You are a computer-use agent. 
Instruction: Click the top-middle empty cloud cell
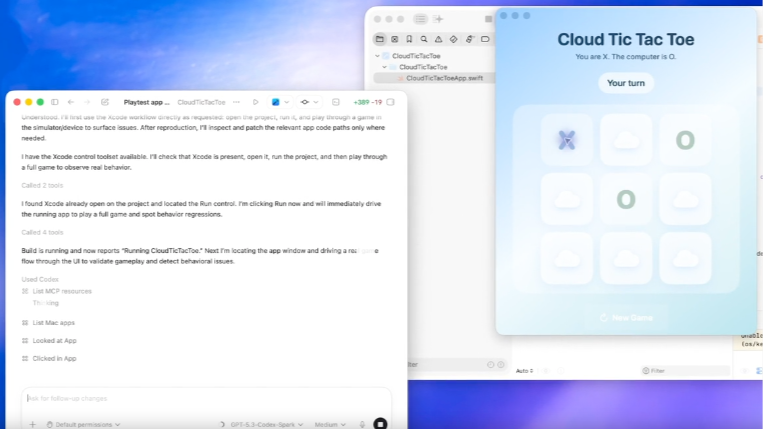point(626,140)
